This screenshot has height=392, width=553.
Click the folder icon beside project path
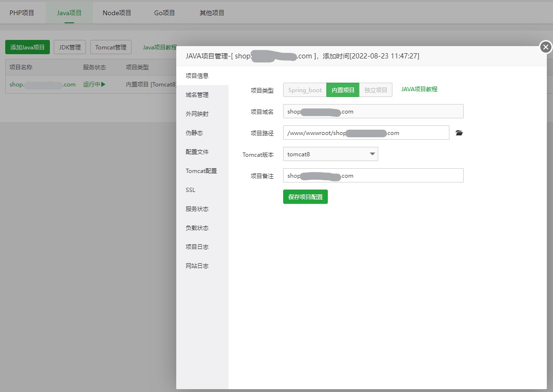pyautogui.click(x=459, y=133)
